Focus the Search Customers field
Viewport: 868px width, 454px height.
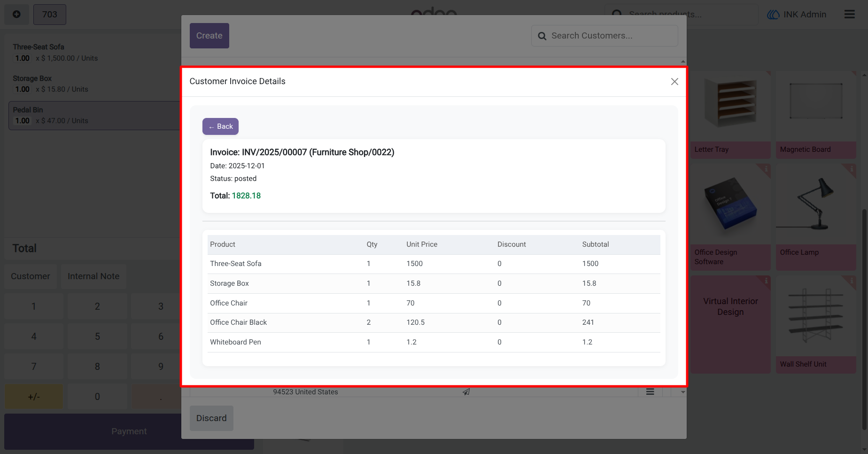coord(604,36)
